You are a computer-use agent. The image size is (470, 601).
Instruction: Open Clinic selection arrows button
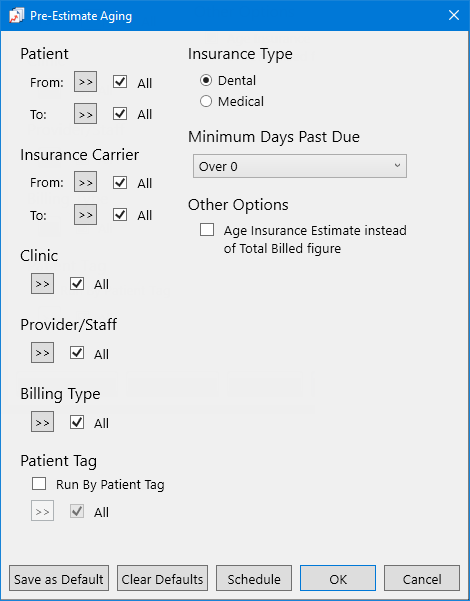pyautogui.click(x=42, y=284)
